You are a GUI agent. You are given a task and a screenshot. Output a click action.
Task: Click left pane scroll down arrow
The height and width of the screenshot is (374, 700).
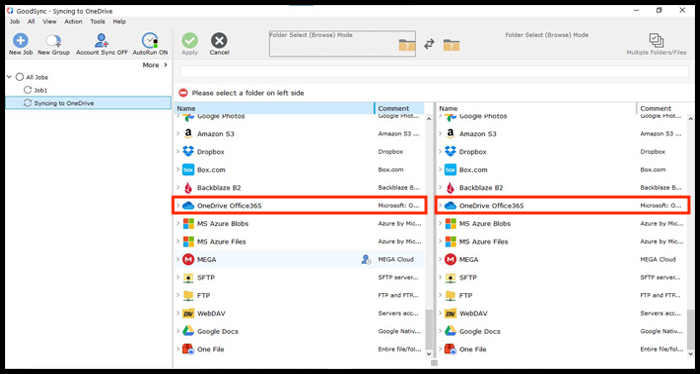[429, 354]
